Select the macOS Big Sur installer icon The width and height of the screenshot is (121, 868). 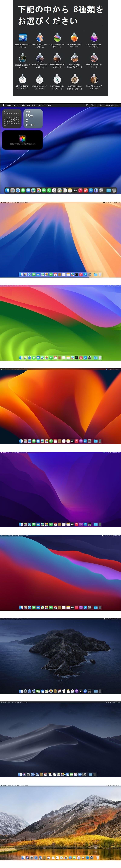[x=23, y=58]
